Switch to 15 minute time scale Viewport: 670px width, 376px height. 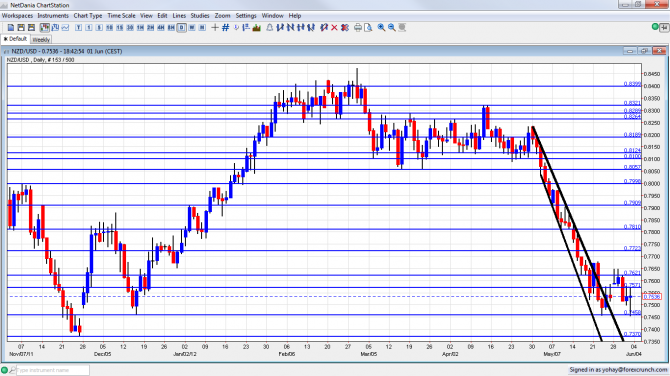tap(119, 28)
